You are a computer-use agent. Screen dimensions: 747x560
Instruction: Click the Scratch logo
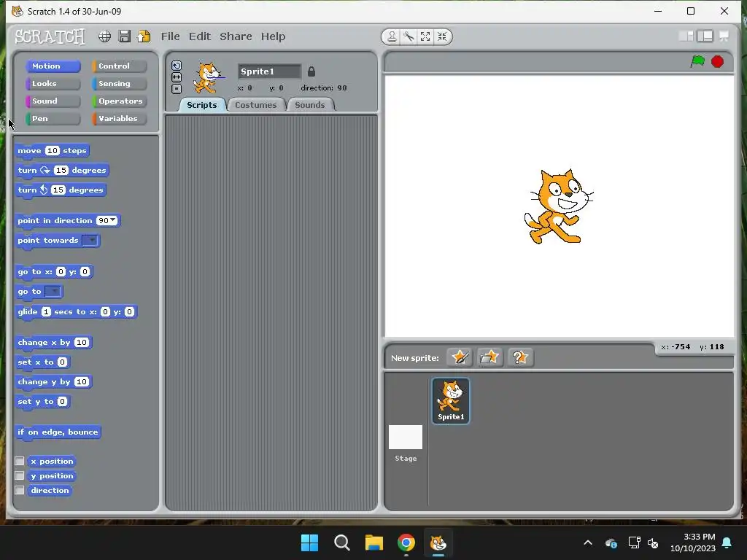(50, 36)
